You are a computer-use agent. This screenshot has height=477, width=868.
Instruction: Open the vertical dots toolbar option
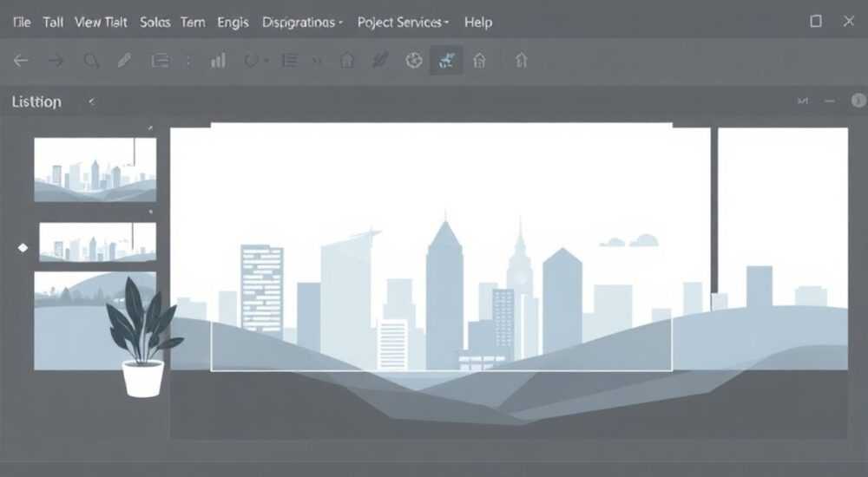tap(188, 61)
